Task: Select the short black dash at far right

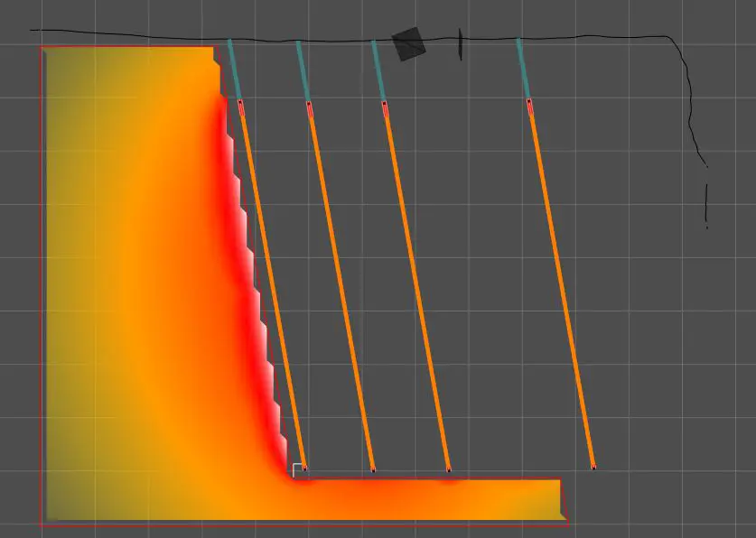Action: (706, 204)
